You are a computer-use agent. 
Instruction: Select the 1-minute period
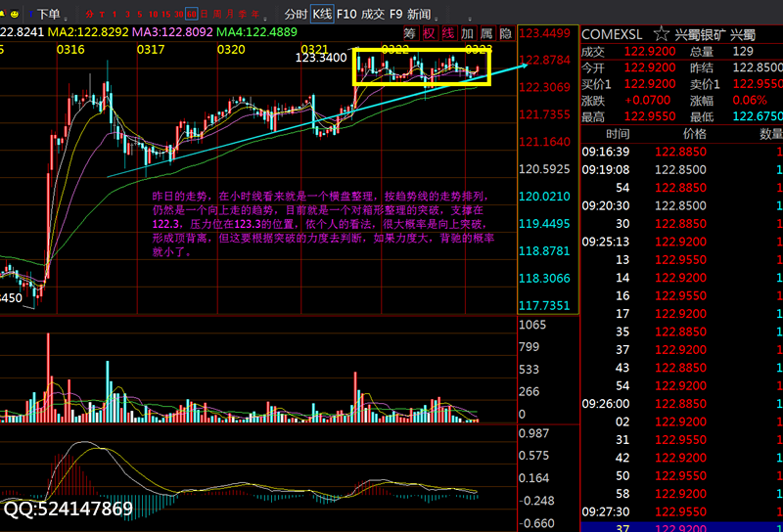click(115, 15)
